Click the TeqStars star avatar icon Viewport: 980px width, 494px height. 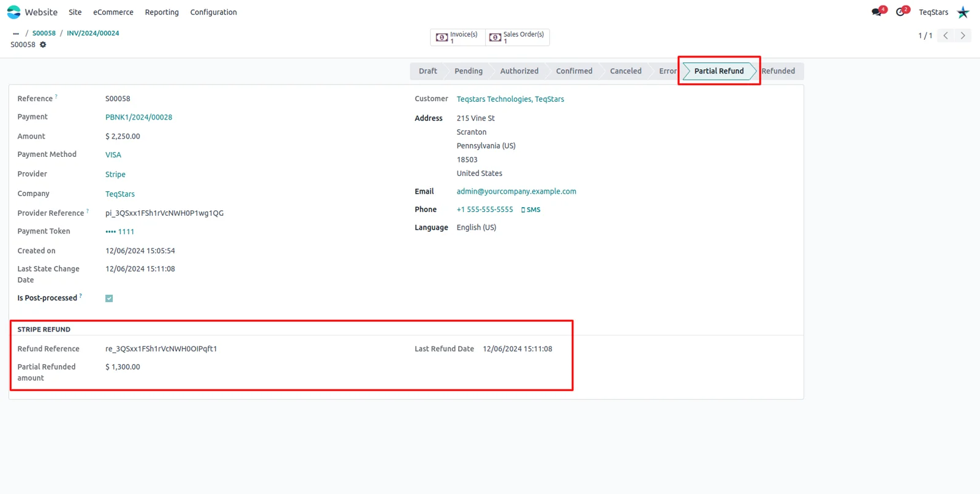[963, 12]
